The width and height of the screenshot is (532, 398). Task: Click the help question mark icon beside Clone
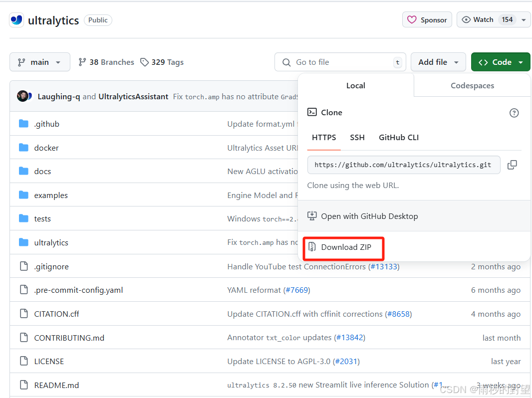pos(514,113)
